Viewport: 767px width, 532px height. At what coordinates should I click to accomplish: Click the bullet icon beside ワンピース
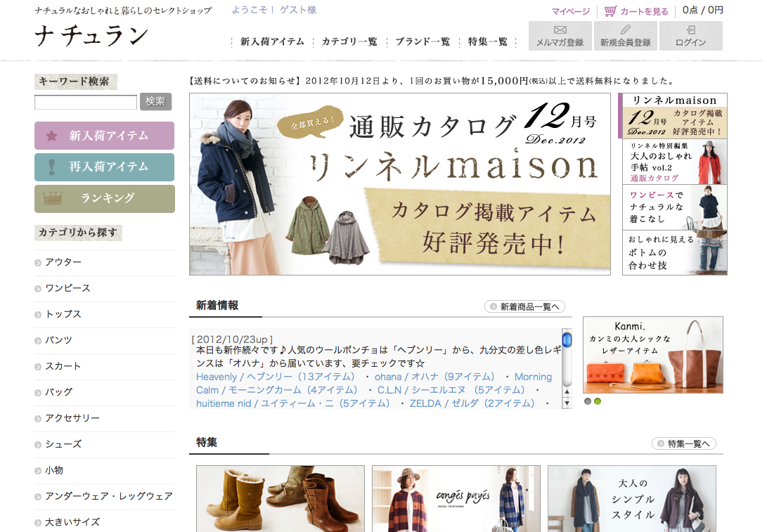pyautogui.click(x=38, y=289)
